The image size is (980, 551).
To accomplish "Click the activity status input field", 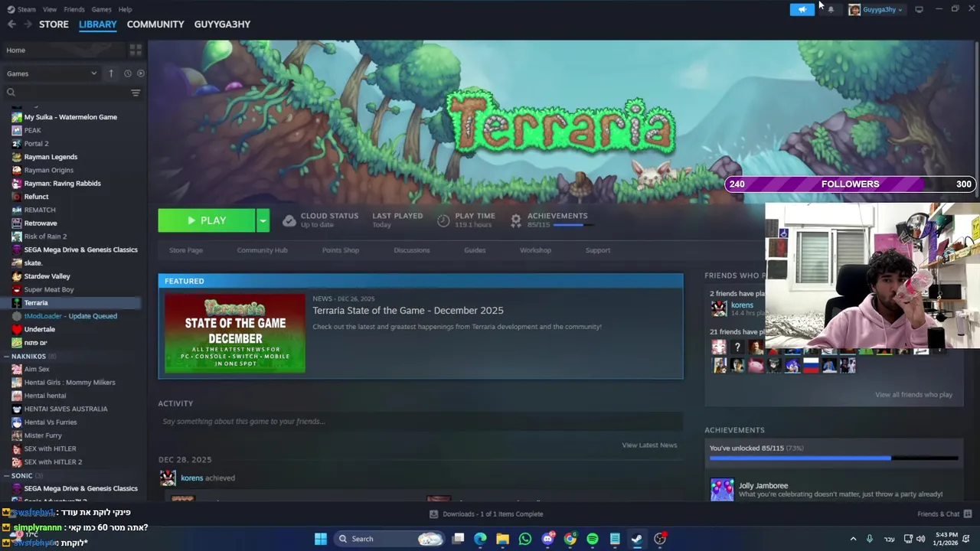I will 420,421.
